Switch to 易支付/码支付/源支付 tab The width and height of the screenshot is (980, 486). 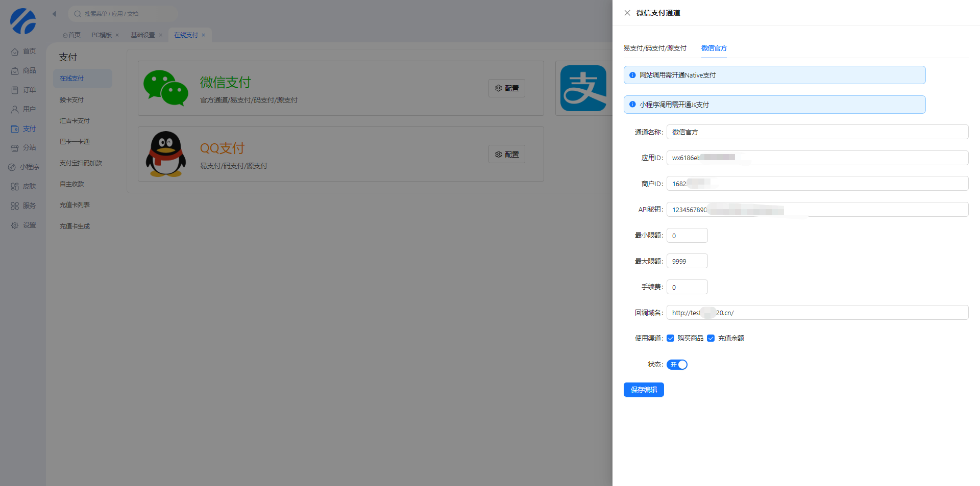click(655, 48)
